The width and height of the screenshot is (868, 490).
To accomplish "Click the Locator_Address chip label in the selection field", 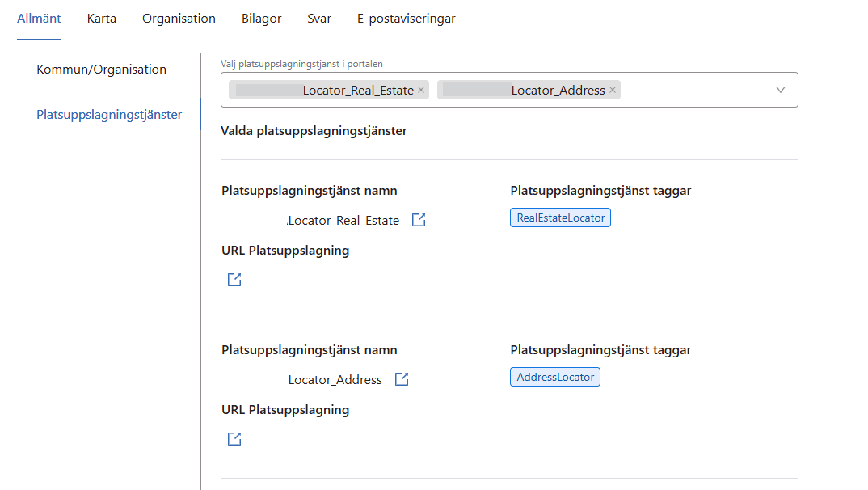I will pos(558,91).
